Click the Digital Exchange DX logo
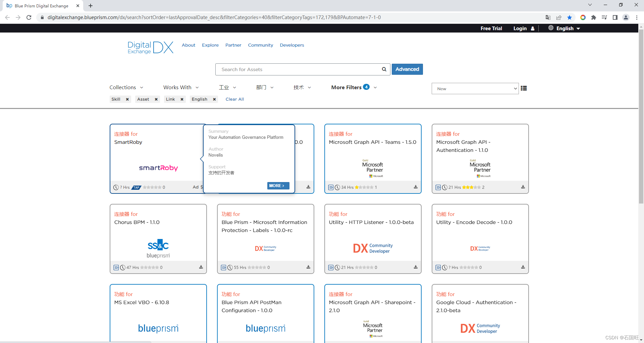 point(150,47)
